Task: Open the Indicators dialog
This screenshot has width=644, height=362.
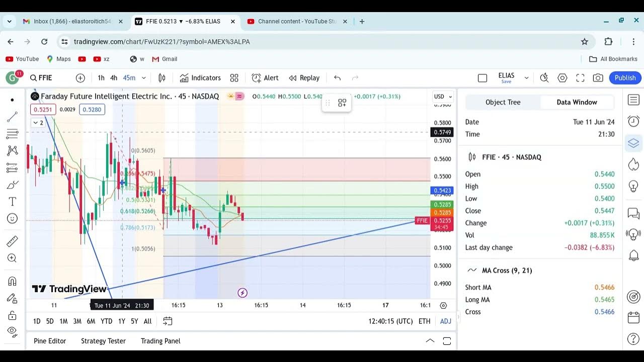Action: [x=200, y=78]
